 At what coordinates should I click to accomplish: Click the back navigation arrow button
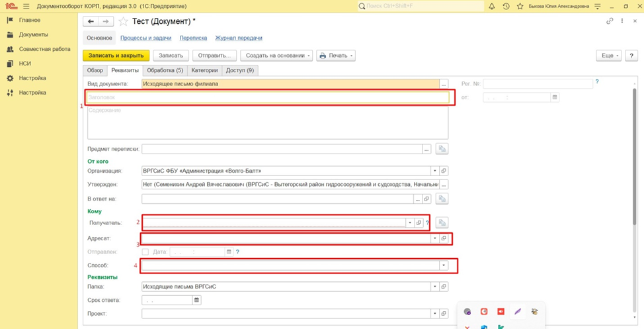pyautogui.click(x=91, y=21)
